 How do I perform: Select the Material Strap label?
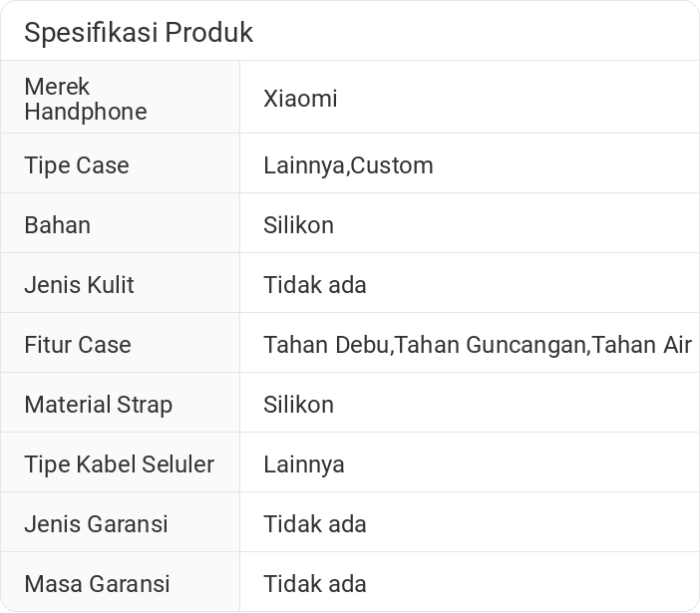pos(98,405)
